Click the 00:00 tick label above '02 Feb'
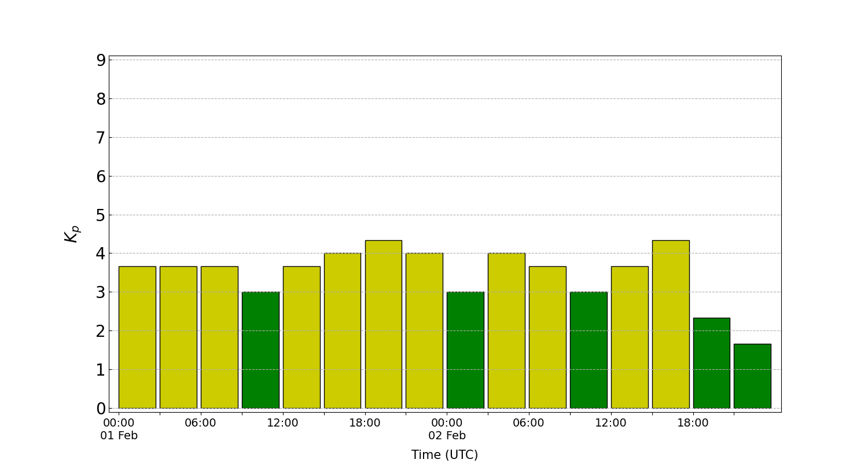This screenshot has width=868, height=463. click(x=447, y=423)
